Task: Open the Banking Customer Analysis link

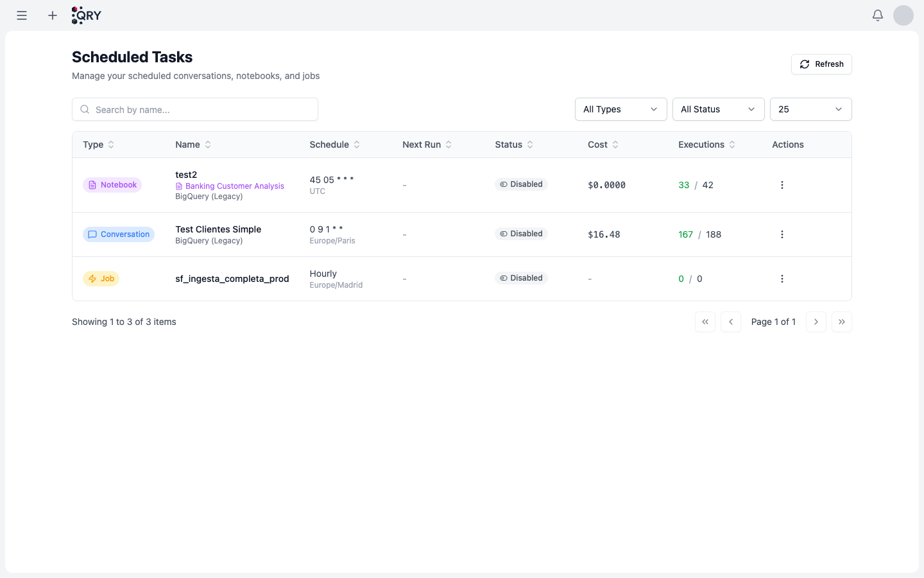Action: 230,186
